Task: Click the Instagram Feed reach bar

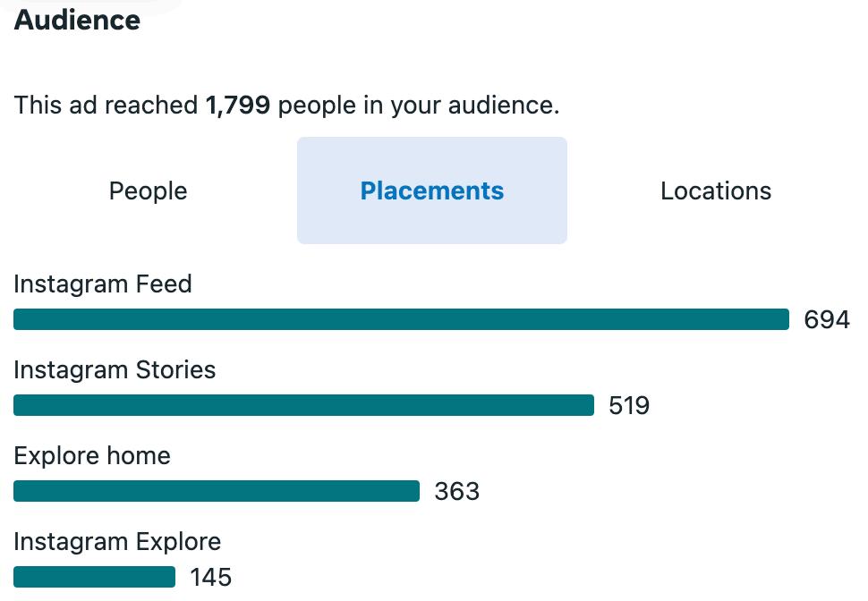Action: [x=401, y=319]
